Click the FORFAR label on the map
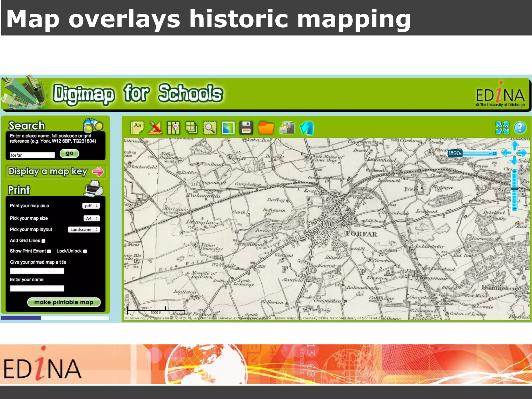 tap(361, 234)
